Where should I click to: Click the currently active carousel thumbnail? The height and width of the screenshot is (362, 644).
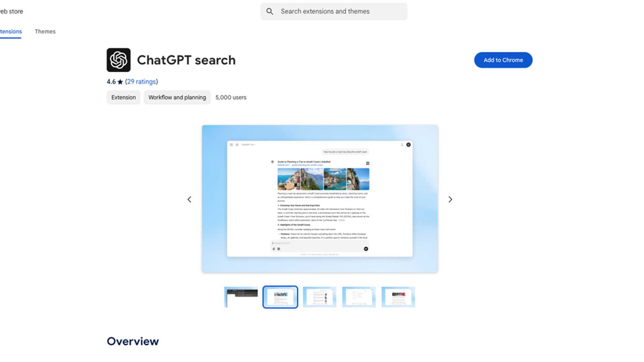[280, 297]
